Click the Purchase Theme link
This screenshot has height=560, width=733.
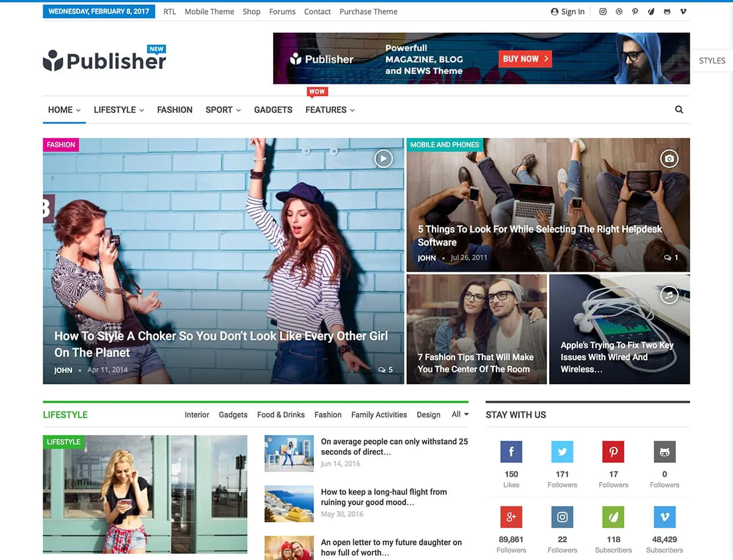coord(368,12)
